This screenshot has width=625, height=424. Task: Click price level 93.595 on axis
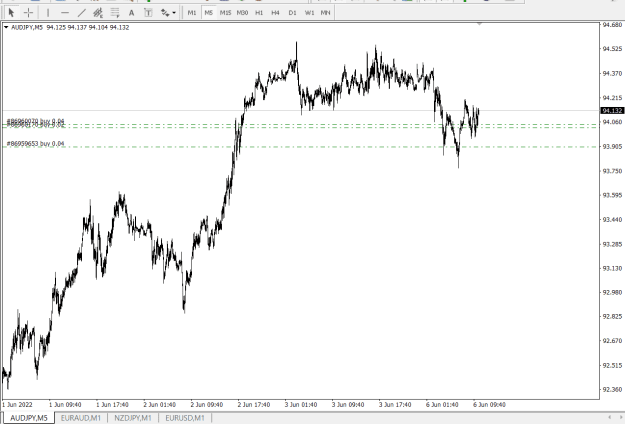pyautogui.click(x=612, y=195)
